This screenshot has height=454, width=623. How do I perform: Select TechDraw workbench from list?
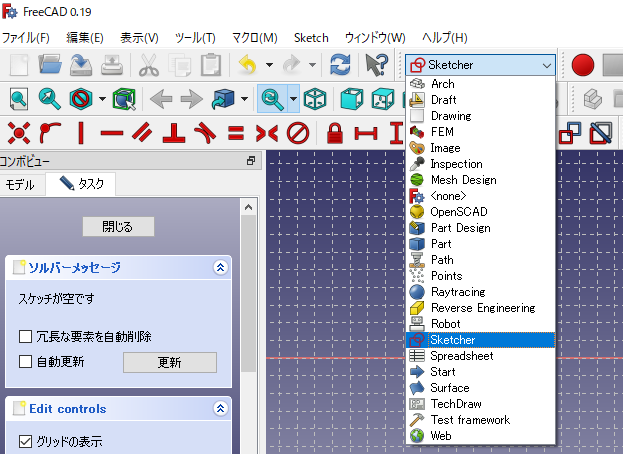tap(480, 404)
